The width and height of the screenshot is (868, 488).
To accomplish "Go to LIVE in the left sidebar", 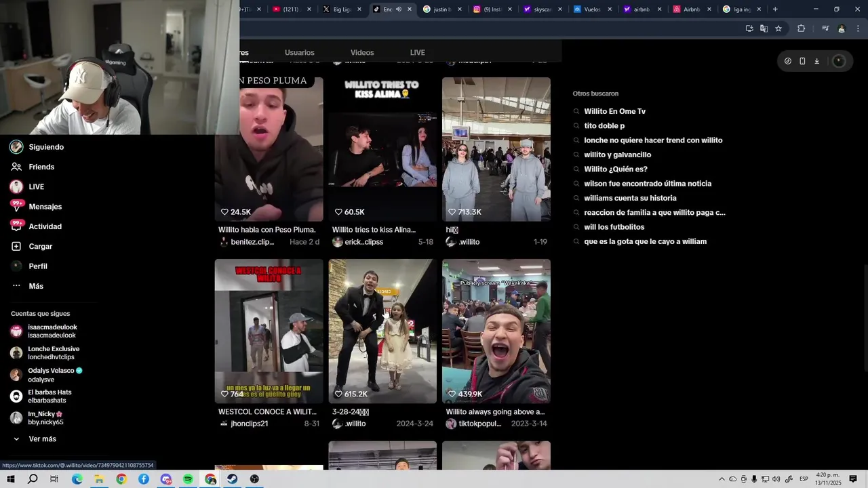I will pyautogui.click(x=27, y=186).
